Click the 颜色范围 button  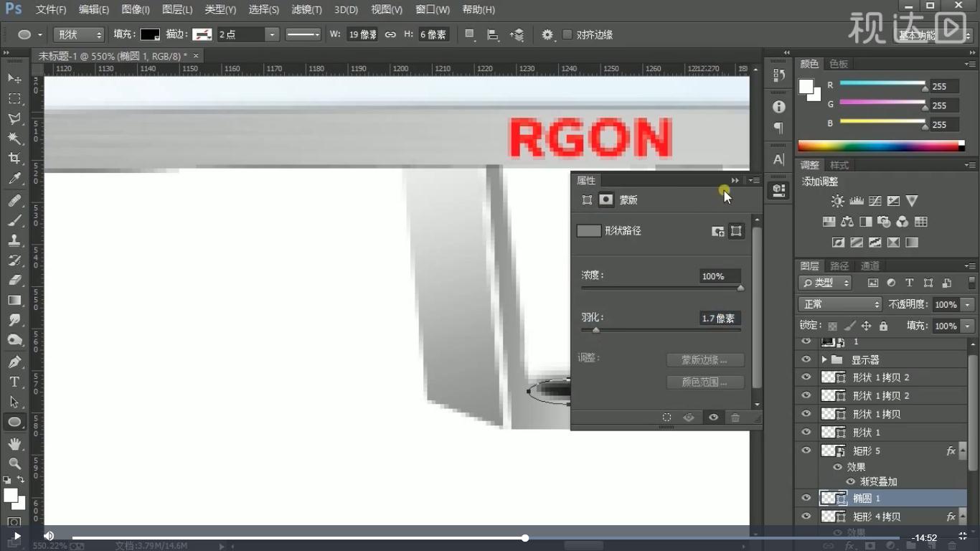705,382
